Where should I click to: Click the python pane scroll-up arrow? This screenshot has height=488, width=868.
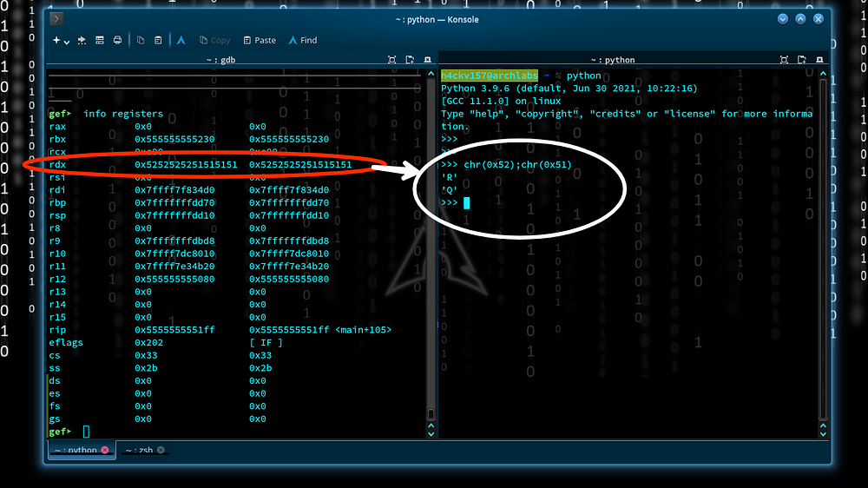coord(823,73)
